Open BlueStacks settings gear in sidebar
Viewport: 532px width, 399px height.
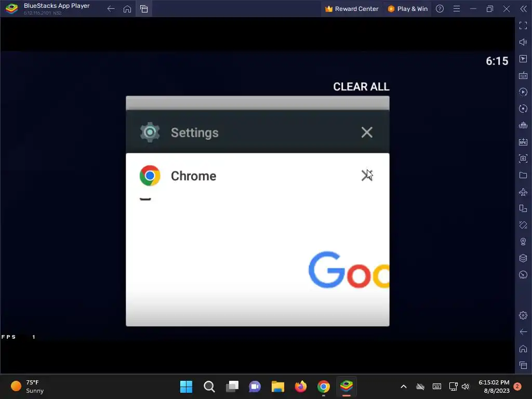(x=523, y=315)
